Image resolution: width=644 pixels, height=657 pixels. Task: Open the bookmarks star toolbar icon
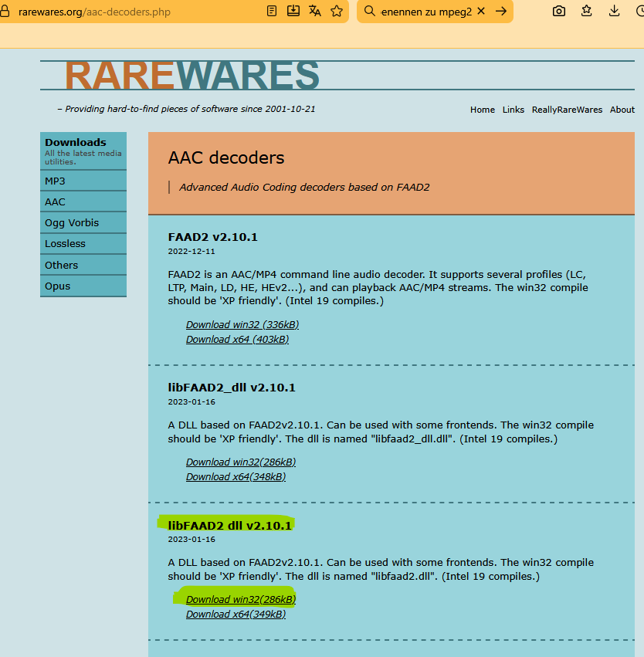[587, 11]
